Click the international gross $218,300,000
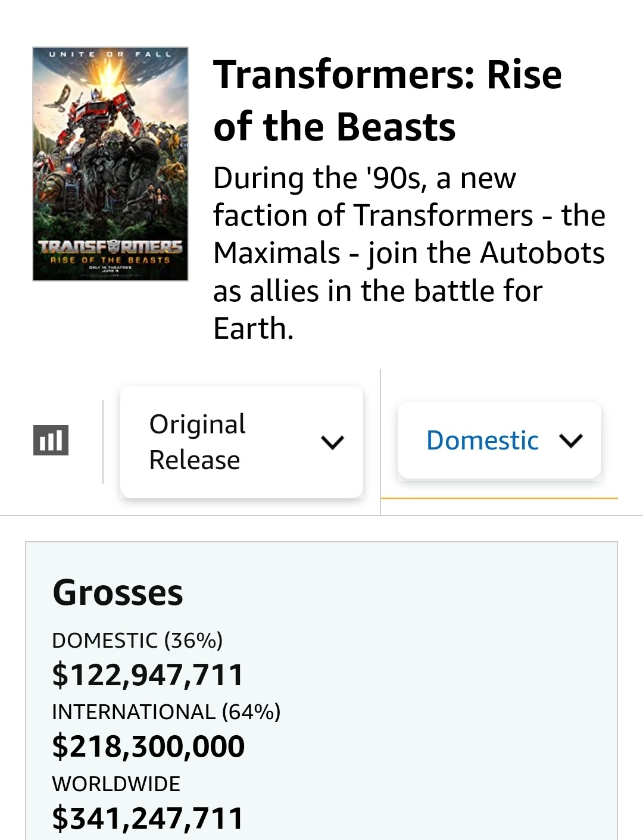 [148, 747]
